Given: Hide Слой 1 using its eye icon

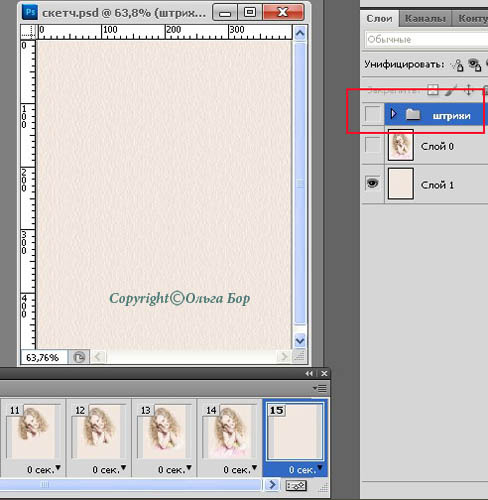Looking at the screenshot, I should [373, 183].
